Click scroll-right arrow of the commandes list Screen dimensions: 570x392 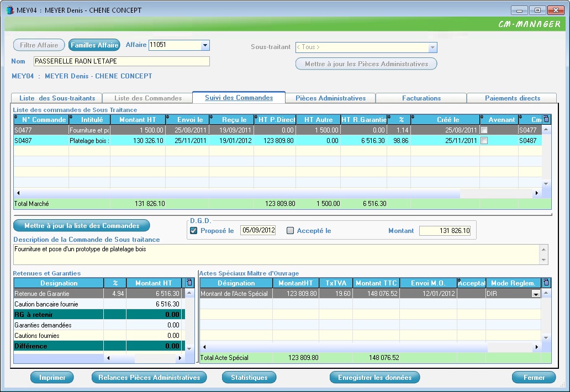(x=536, y=193)
